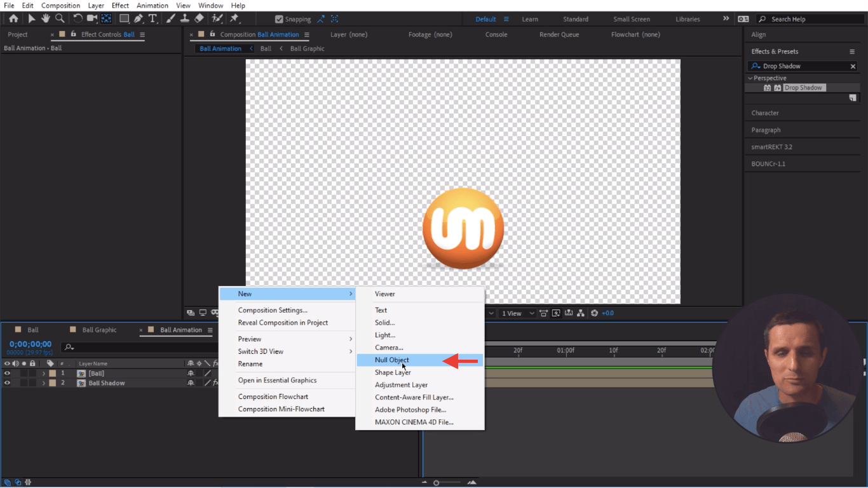Hide the [Ball] layer with its eye toggle
Screen dimensions: 868x488
click(x=7, y=374)
